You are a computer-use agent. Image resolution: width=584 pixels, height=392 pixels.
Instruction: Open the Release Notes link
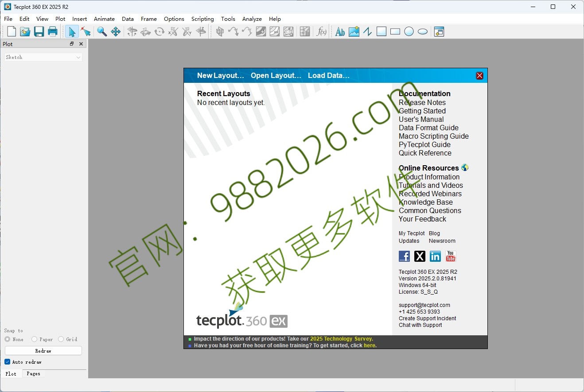tap(422, 102)
